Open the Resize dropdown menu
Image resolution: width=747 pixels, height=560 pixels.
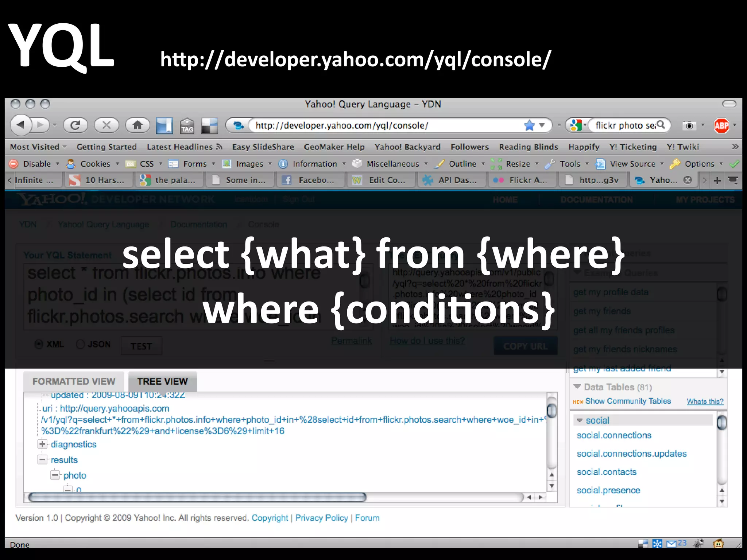coord(515,164)
